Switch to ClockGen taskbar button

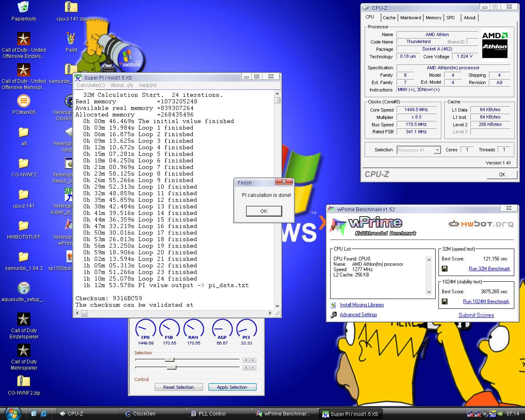[x=153, y=414]
